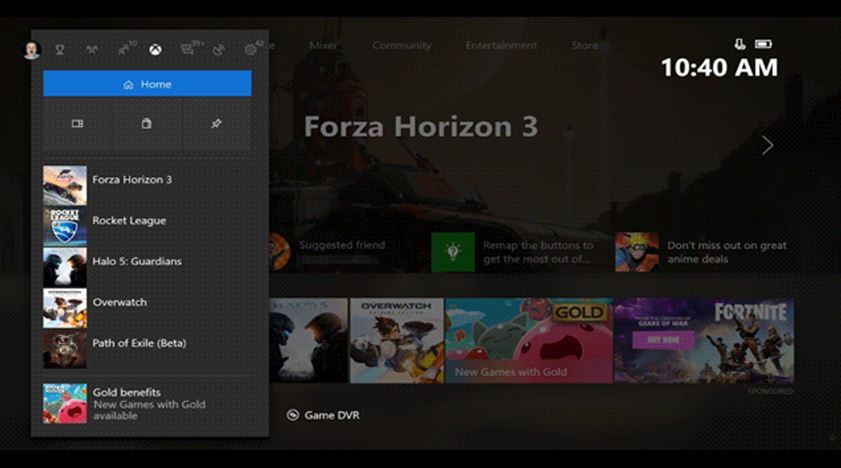Click Halo 5 cover thumbnail in guide

point(65,267)
